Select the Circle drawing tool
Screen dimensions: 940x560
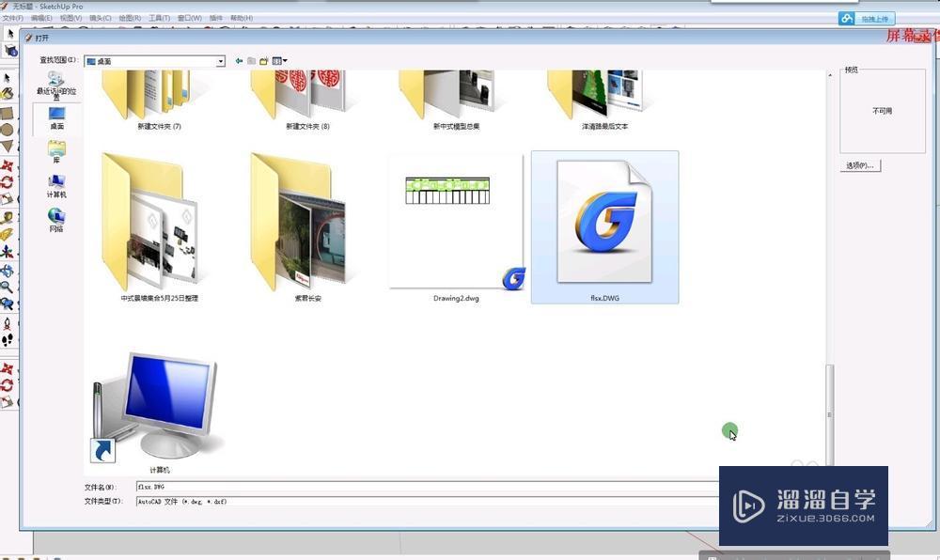(x=8, y=130)
